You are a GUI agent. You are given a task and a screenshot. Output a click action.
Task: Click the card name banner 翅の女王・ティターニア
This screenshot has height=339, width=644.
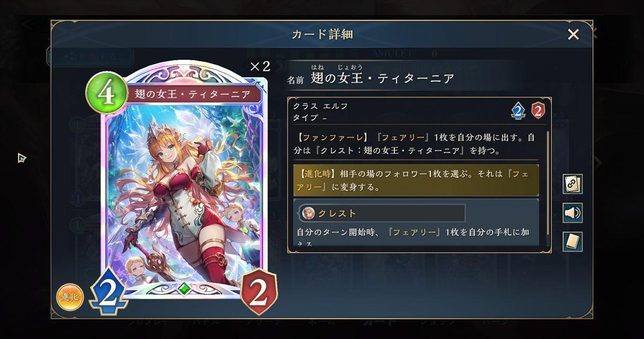[x=193, y=94]
